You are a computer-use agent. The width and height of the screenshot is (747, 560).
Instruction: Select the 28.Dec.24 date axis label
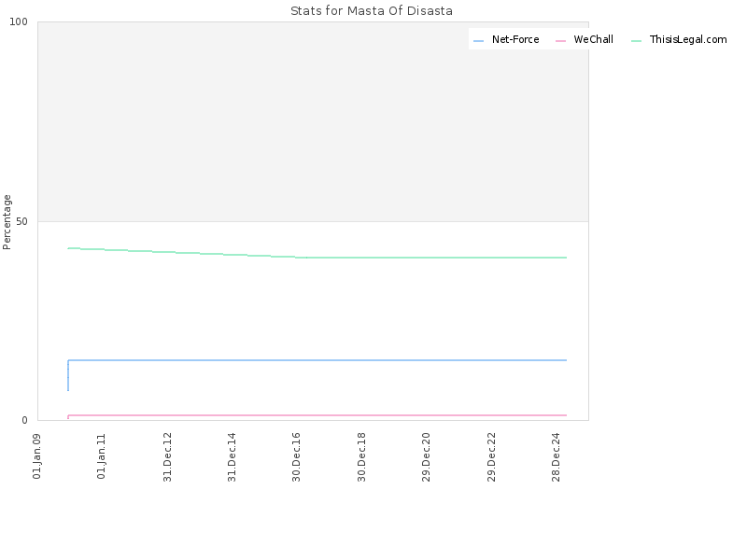coord(556,457)
